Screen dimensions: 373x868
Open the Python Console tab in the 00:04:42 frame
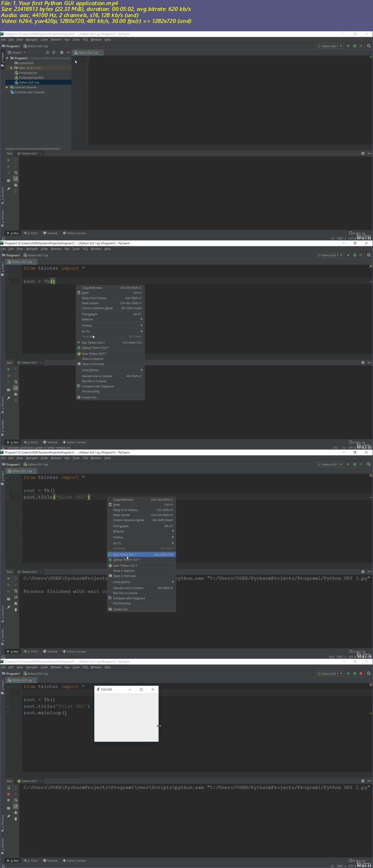pos(74,861)
